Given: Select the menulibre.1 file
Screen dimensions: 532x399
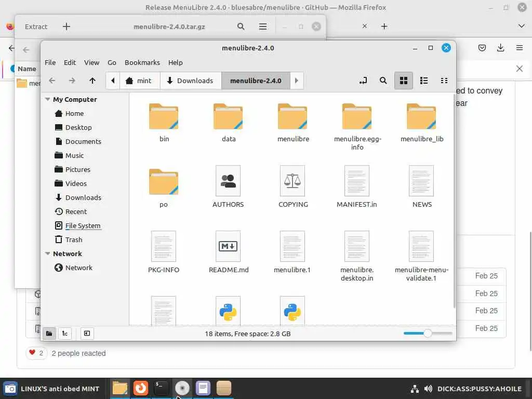Looking at the screenshot, I should [292, 252].
